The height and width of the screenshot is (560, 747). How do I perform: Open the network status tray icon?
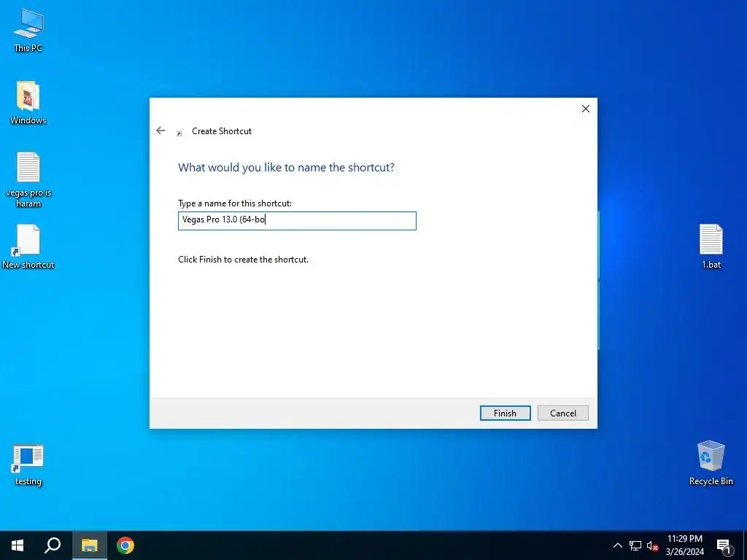pyautogui.click(x=635, y=545)
